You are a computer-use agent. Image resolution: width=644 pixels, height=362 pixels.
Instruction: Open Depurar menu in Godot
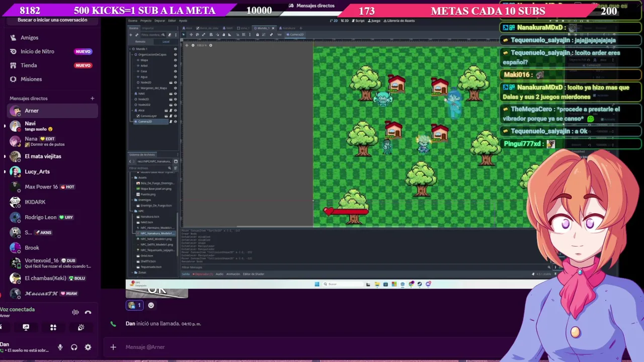159,21
